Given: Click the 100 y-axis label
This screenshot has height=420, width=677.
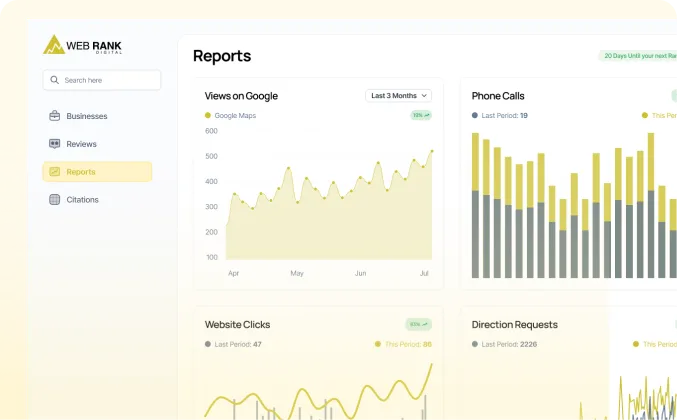Looking at the screenshot, I should [x=212, y=257].
